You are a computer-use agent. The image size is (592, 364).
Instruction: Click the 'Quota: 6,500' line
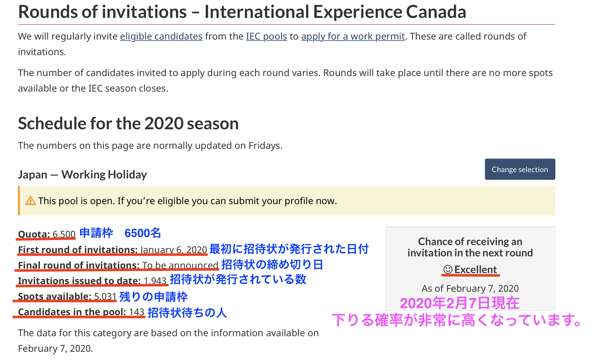tap(47, 234)
